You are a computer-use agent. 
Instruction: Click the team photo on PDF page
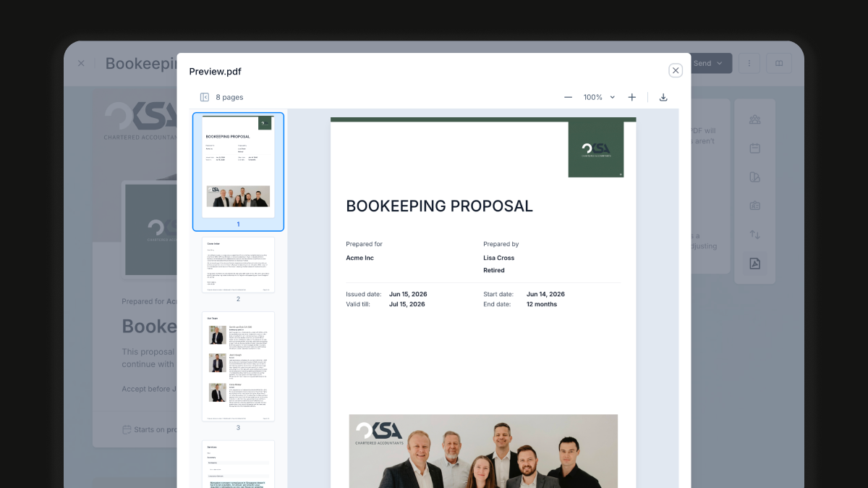483,451
